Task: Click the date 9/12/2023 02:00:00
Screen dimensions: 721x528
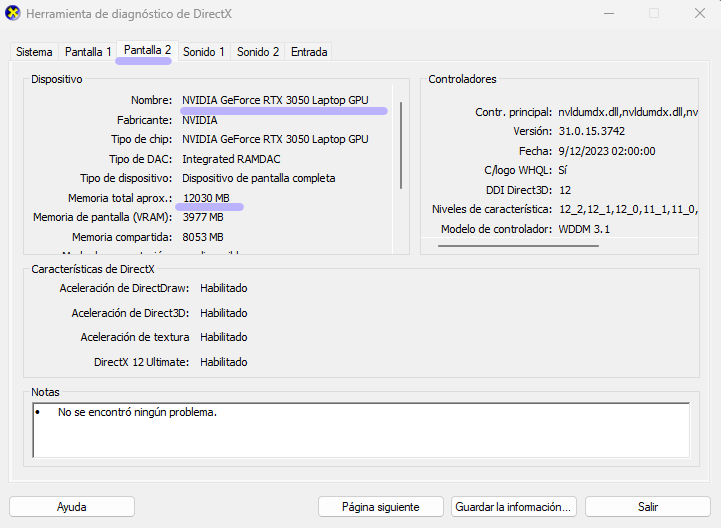Action: (x=607, y=151)
